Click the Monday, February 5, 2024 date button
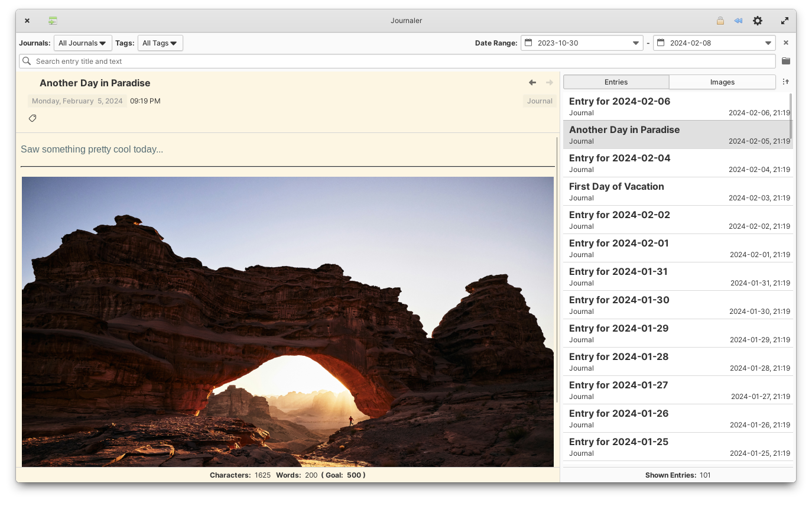 [x=77, y=101]
